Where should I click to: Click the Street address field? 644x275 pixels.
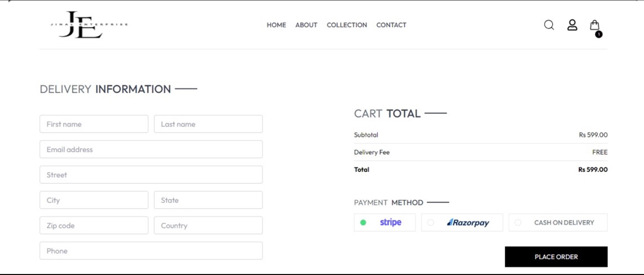pyautogui.click(x=151, y=175)
